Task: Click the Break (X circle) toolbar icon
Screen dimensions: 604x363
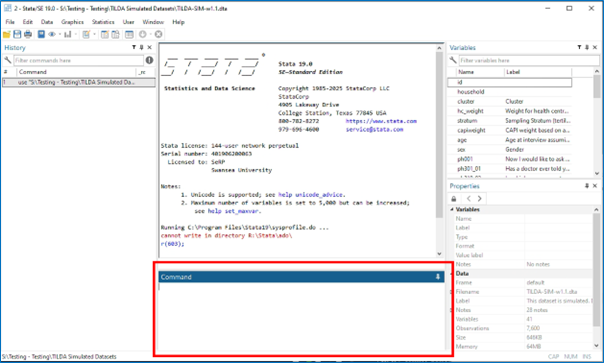Action: click(158, 34)
